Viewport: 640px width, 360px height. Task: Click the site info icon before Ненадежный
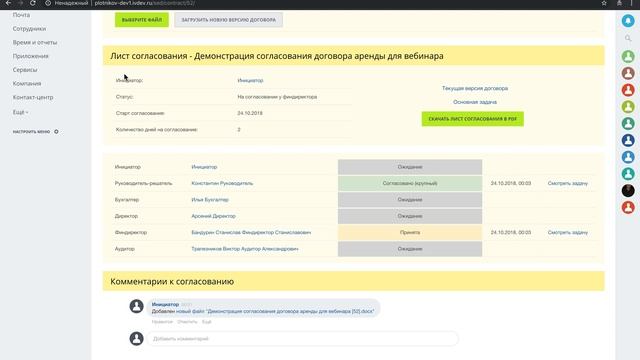[48, 3]
